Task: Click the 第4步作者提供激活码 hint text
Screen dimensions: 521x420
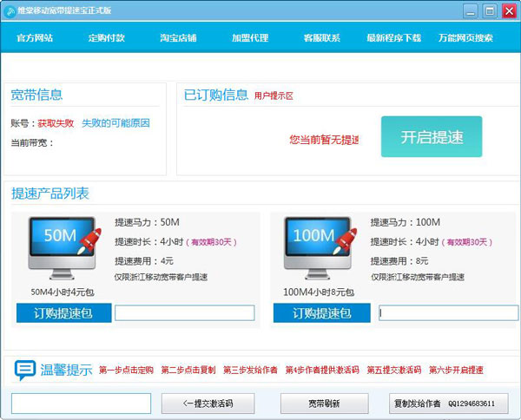Action: (x=322, y=370)
